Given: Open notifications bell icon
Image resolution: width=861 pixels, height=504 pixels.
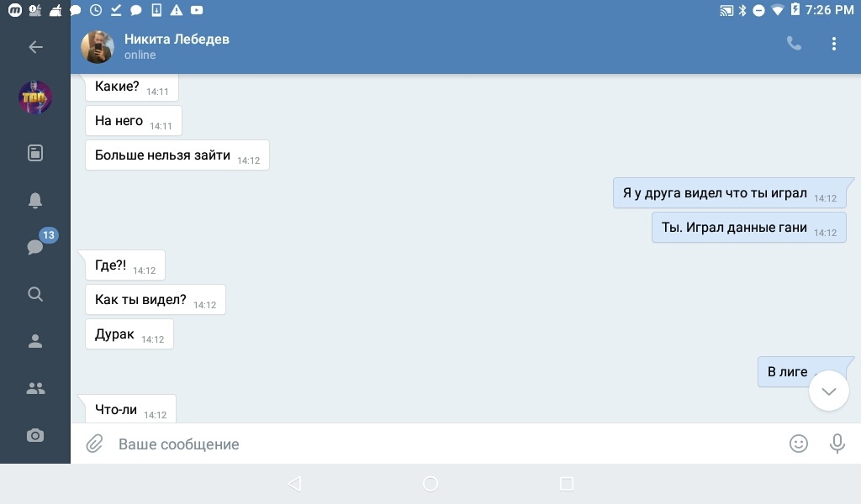Looking at the screenshot, I should (x=35, y=200).
